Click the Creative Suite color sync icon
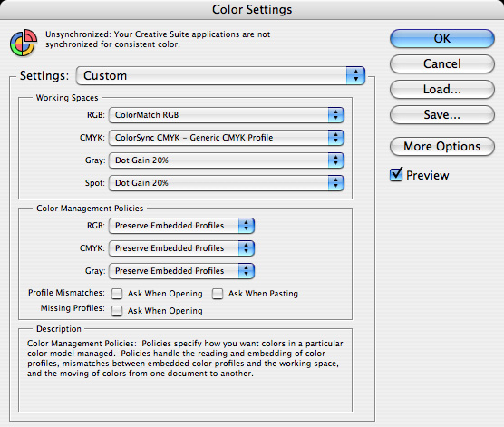This screenshot has width=504, height=427. (24, 43)
